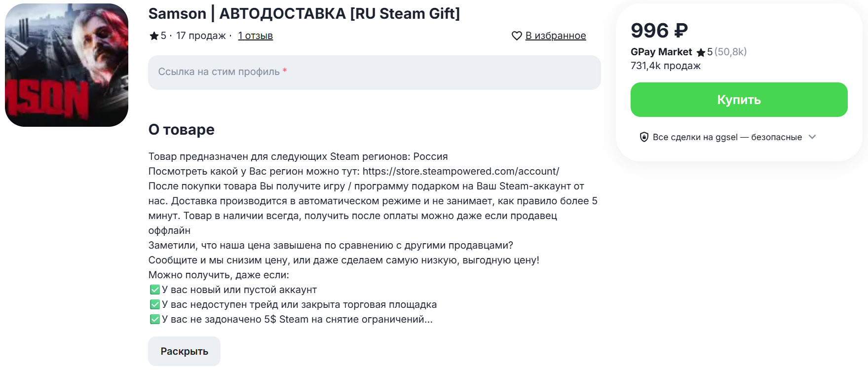Screen dimensions: 868x370
Task: Focus the Ссылка на стим профиль field
Action: [x=374, y=72]
